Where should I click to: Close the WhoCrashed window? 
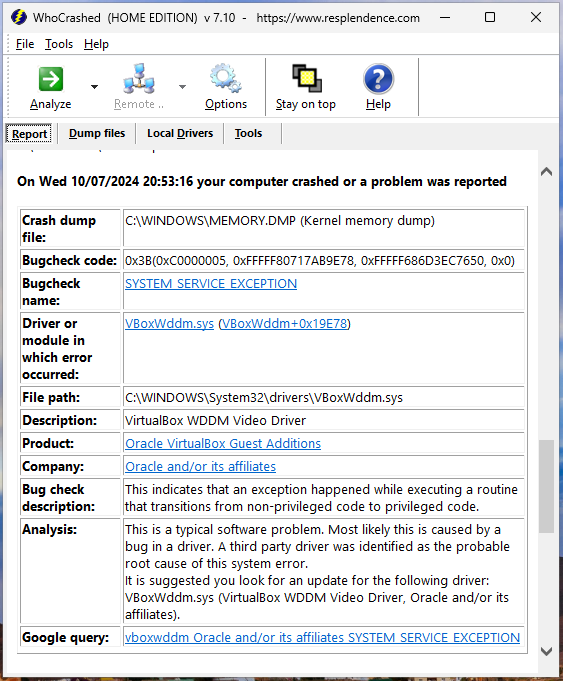[x=536, y=17]
